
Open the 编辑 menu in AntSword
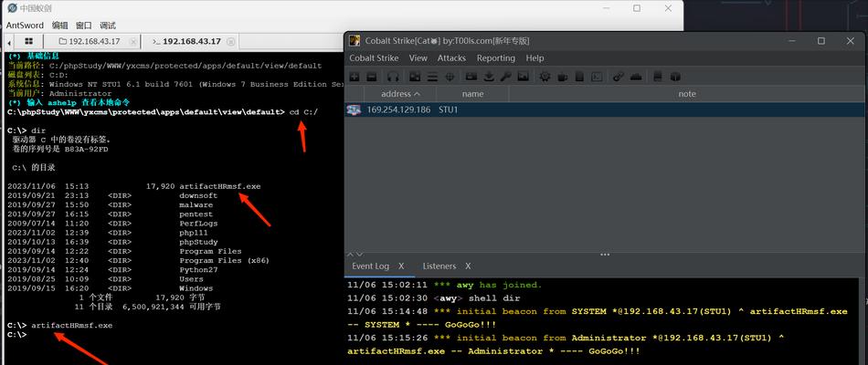(x=59, y=26)
